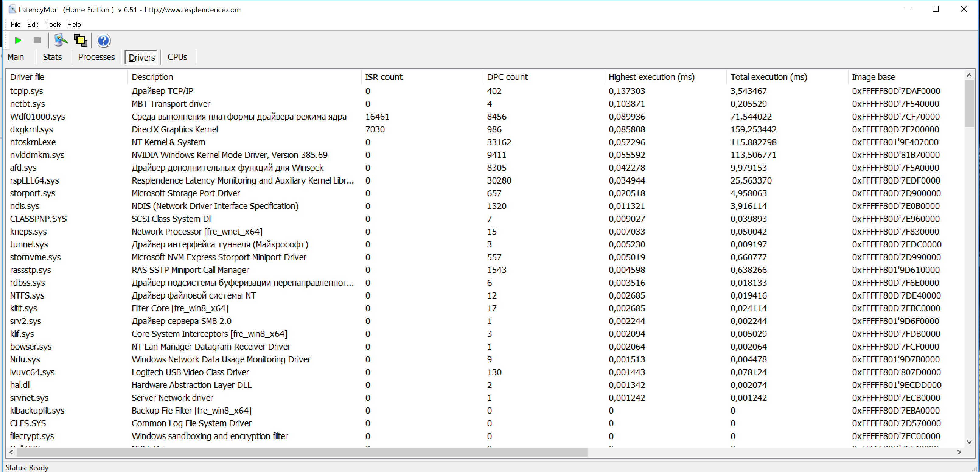
Task: Select the dxgkrnl.sys driver row
Action: [32, 129]
